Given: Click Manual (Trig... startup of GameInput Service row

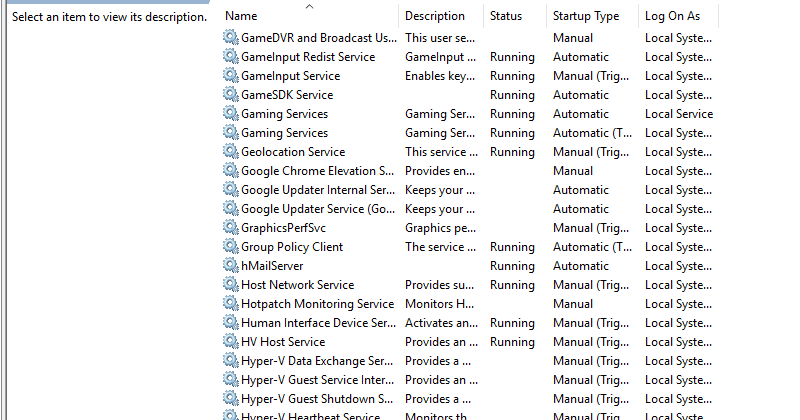Looking at the screenshot, I should click(591, 76).
